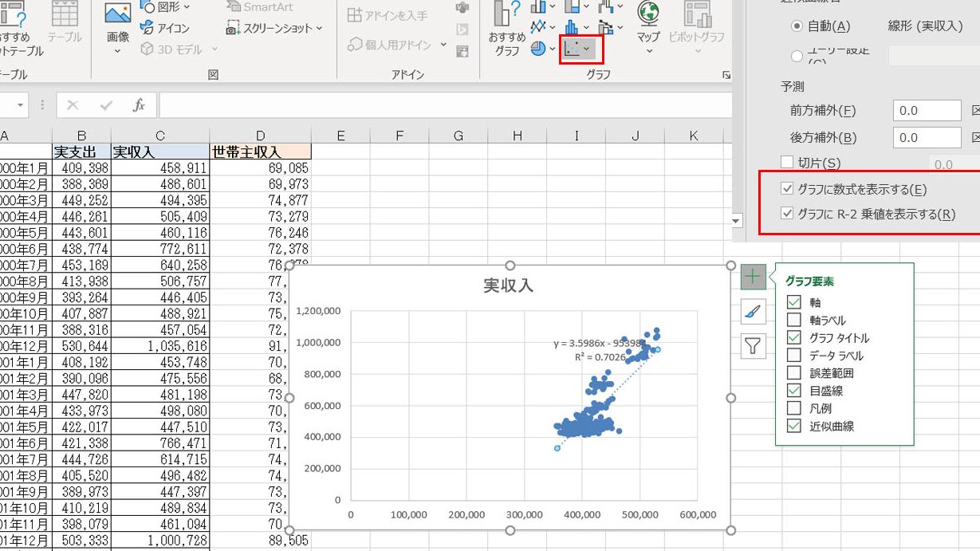
Task: Click the 前方補外 forward forecast field
Action: pos(927,111)
